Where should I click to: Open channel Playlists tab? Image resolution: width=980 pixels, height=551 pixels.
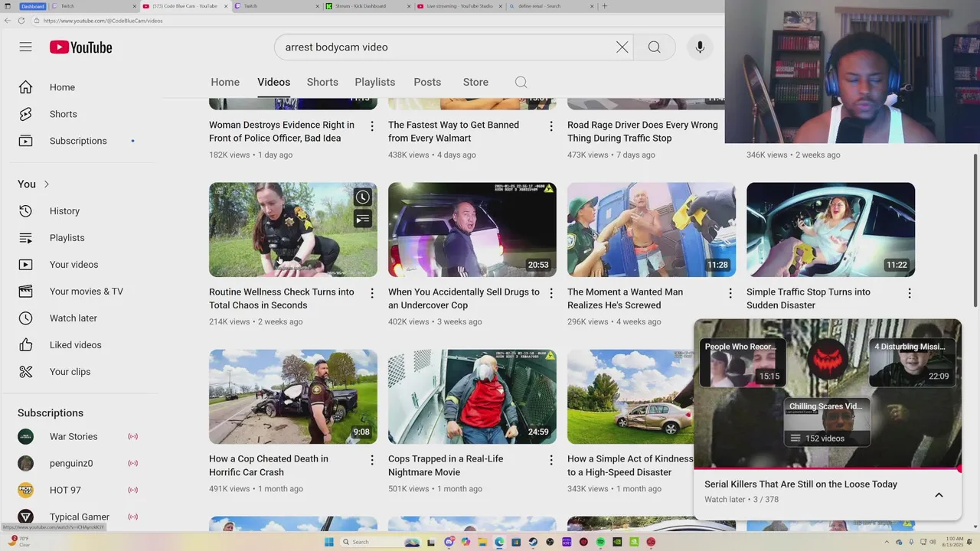375,83
